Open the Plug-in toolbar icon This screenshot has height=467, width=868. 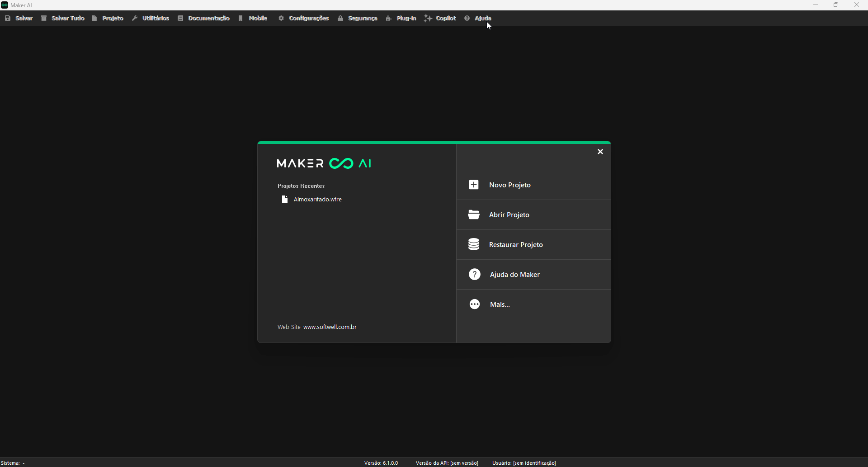(x=389, y=18)
